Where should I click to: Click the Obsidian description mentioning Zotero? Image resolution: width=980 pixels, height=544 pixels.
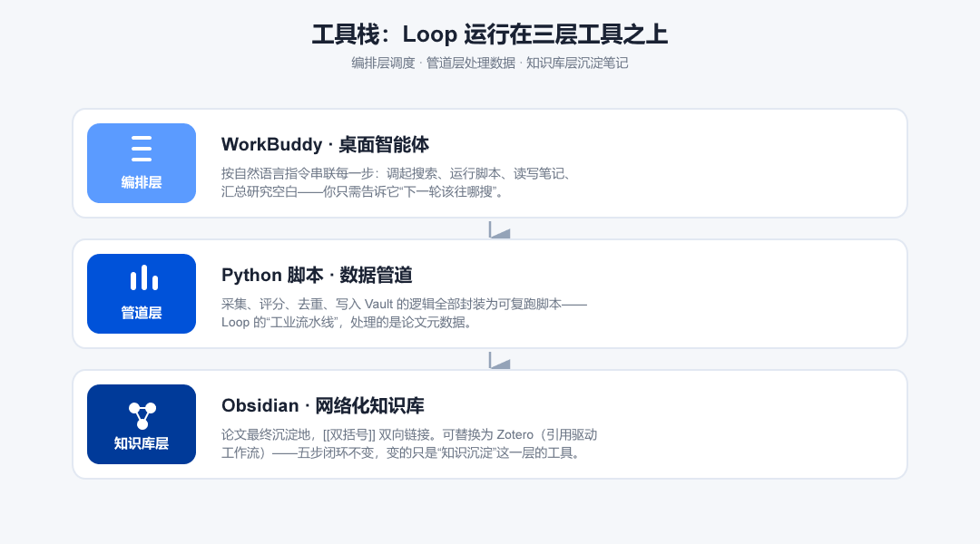click(409, 443)
